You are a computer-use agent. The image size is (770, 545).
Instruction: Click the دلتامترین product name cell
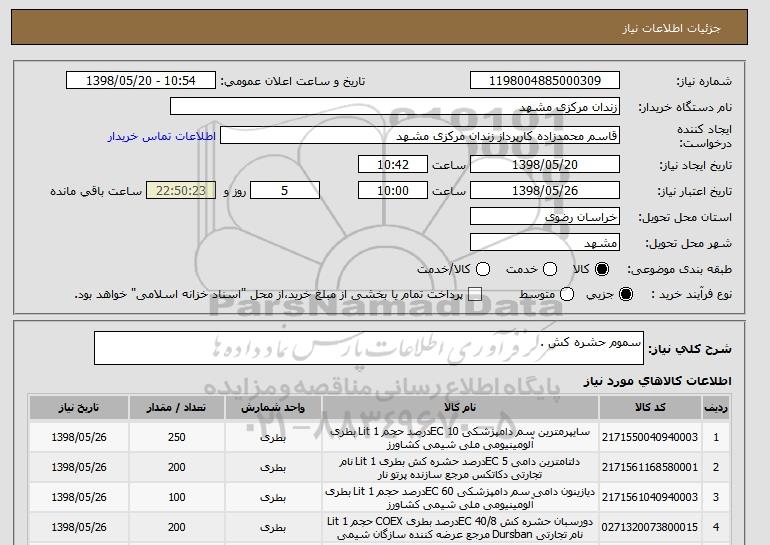click(460, 468)
